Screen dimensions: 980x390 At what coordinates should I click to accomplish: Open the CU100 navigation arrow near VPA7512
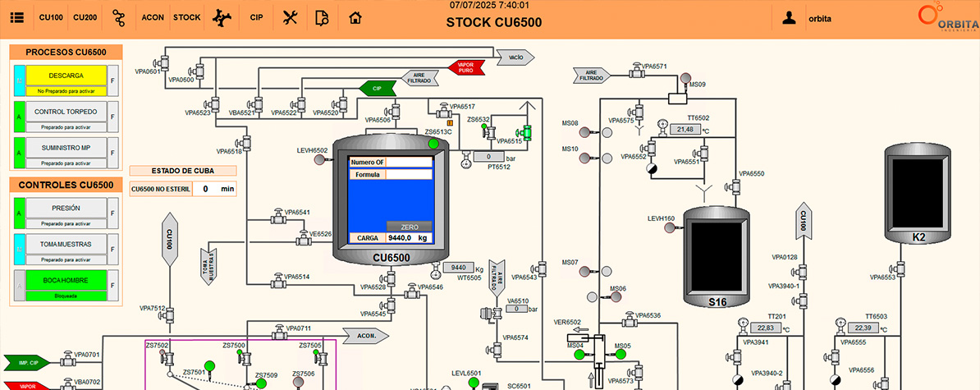(x=169, y=240)
